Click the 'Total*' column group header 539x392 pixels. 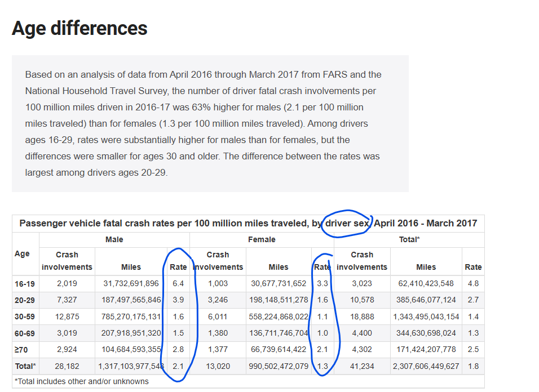click(409, 239)
